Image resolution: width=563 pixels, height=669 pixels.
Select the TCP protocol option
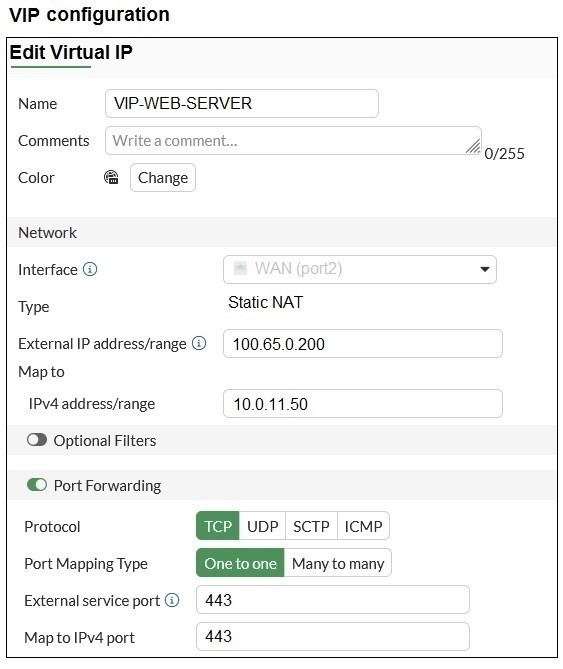pyautogui.click(x=218, y=526)
